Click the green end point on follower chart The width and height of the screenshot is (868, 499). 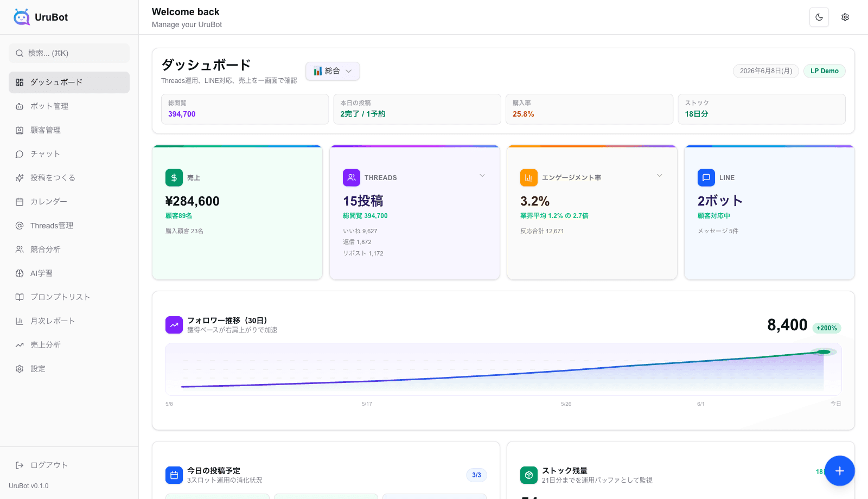click(824, 352)
